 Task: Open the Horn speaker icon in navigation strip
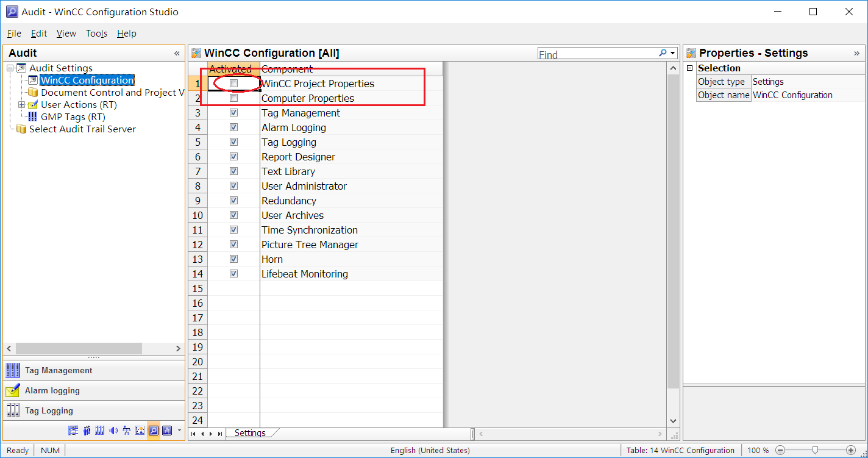113,431
